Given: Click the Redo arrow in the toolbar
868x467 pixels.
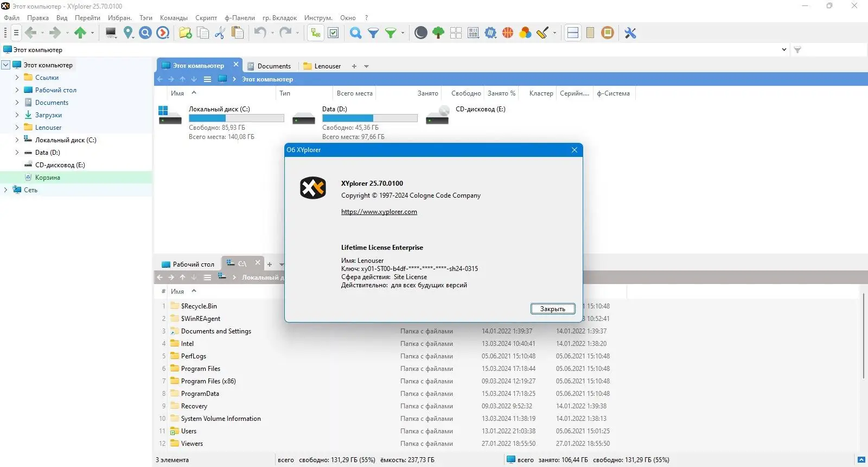Looking at the screenshot, I should (285, 33).
